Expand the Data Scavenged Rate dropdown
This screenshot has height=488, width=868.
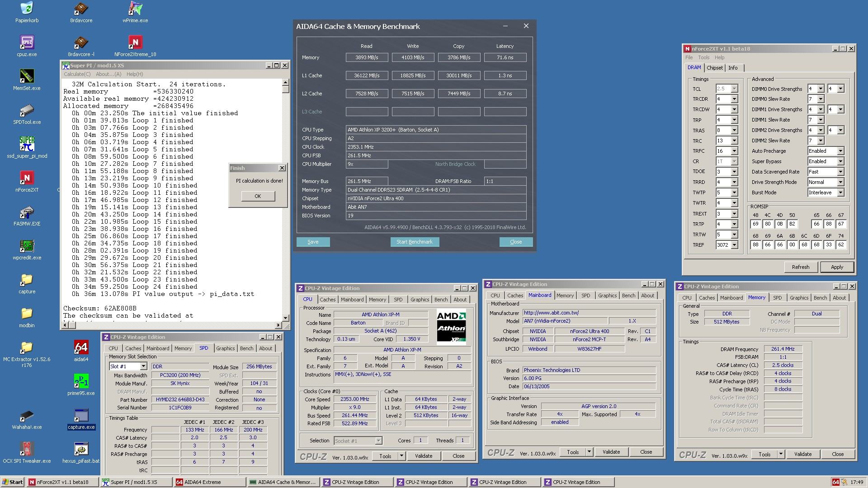(x=840, y=172)
